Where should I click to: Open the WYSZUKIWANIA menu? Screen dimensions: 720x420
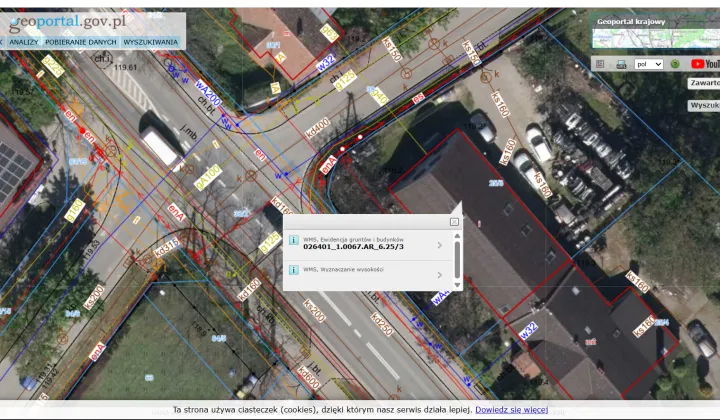pyautogui.click(x=151, y=42)
